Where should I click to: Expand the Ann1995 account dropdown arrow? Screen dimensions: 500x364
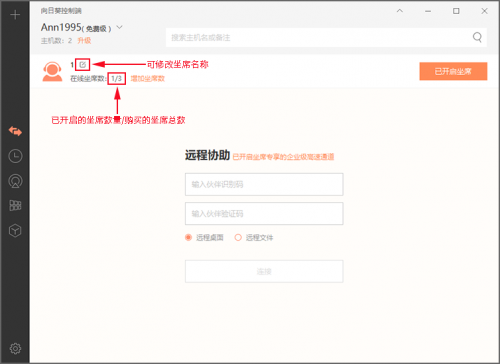119,27
